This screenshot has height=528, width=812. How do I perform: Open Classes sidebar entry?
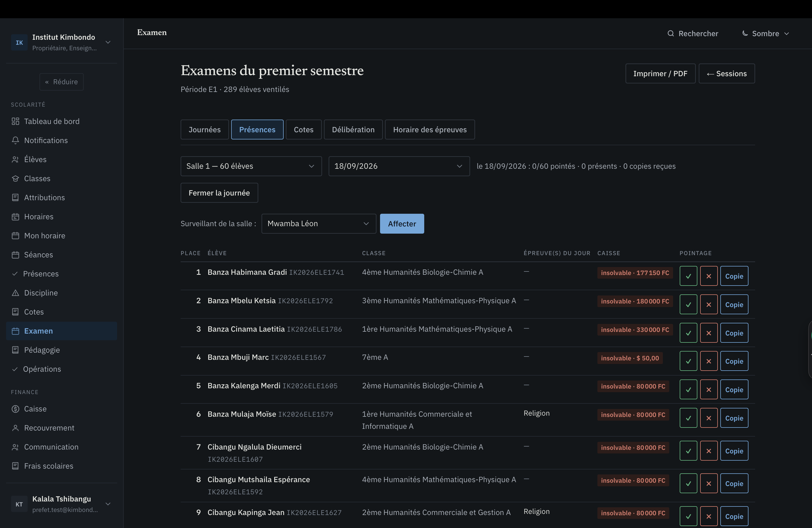pos(61,179)
